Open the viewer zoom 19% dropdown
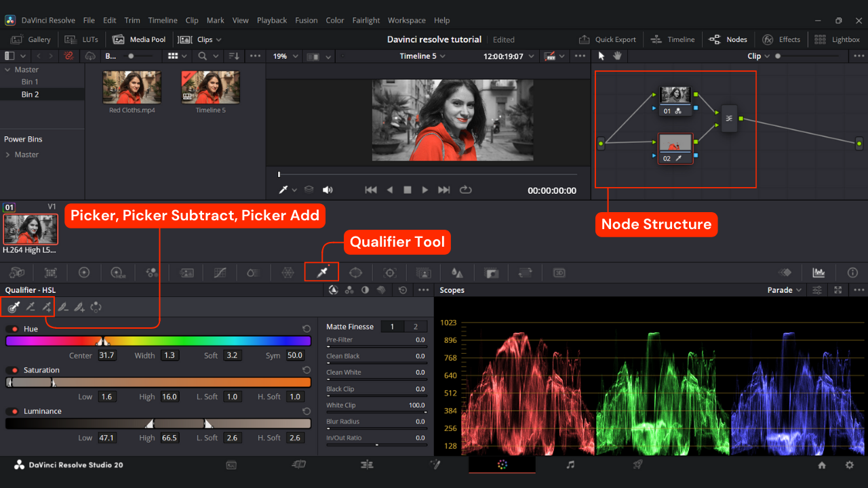The image size is (868, 488). point(283,56)
